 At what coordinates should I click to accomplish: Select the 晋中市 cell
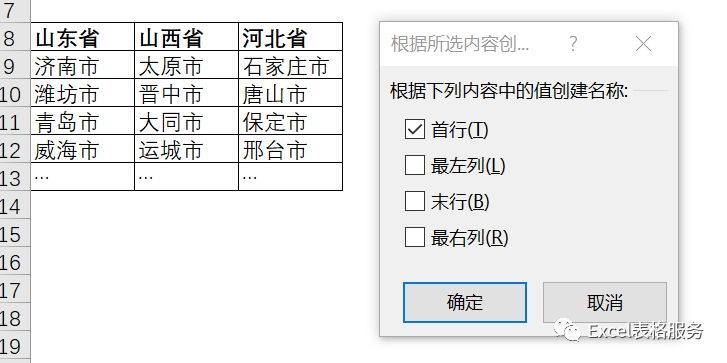pyautogui.click(x=186, y=93)
